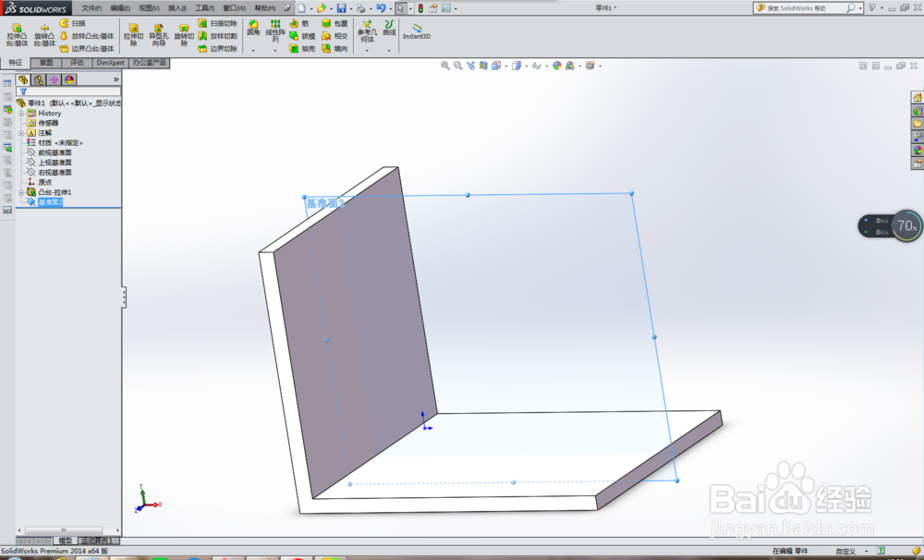This screenshot has height=560, width=924.
Task: Click the Rebuild traffic-light icon
Action: click(x=420, y=8)
